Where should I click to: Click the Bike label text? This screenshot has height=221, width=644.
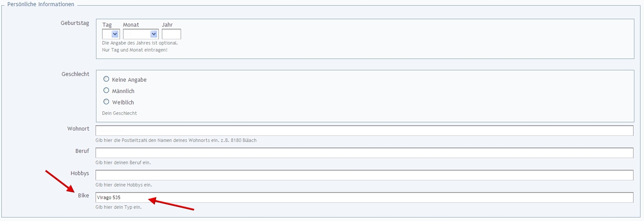pyautogui.click(x=83, y=196)
